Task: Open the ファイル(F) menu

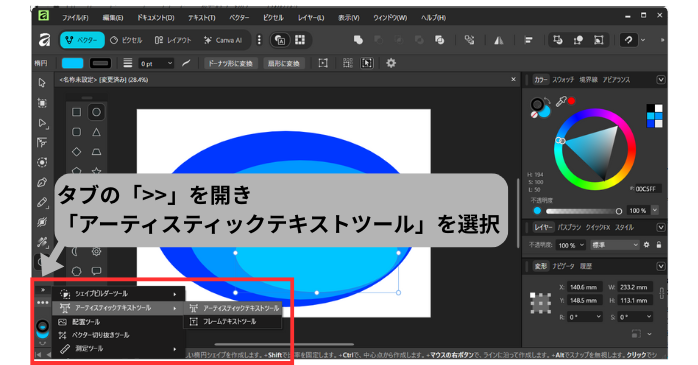Action: tap(75, 18)
